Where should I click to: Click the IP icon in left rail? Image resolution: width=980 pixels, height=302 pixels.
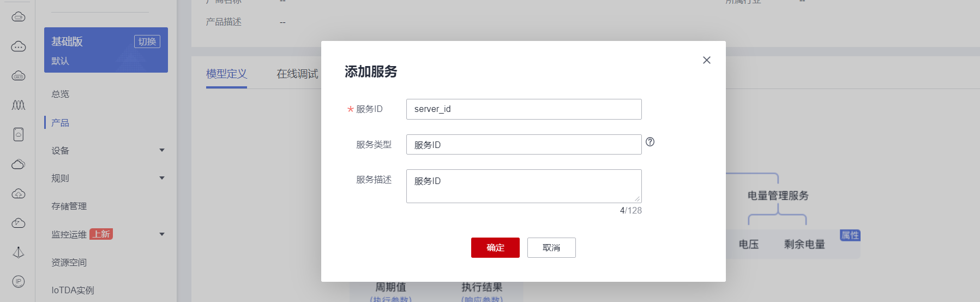pos(19,281)
